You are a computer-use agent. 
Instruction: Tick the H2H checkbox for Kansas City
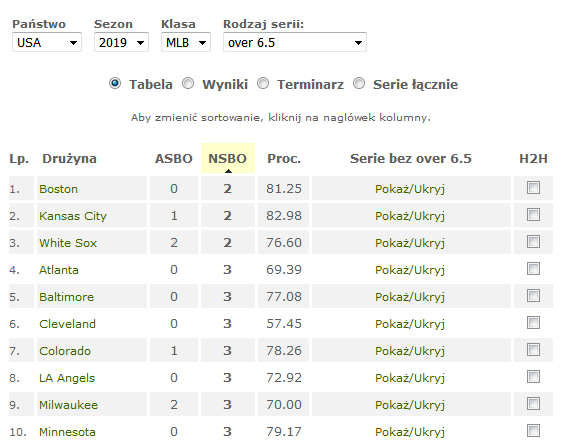[533, 215]
